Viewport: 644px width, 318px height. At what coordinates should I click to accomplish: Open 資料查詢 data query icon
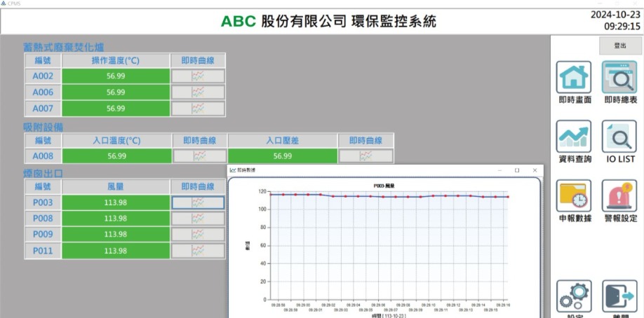[x=574, y=136]
